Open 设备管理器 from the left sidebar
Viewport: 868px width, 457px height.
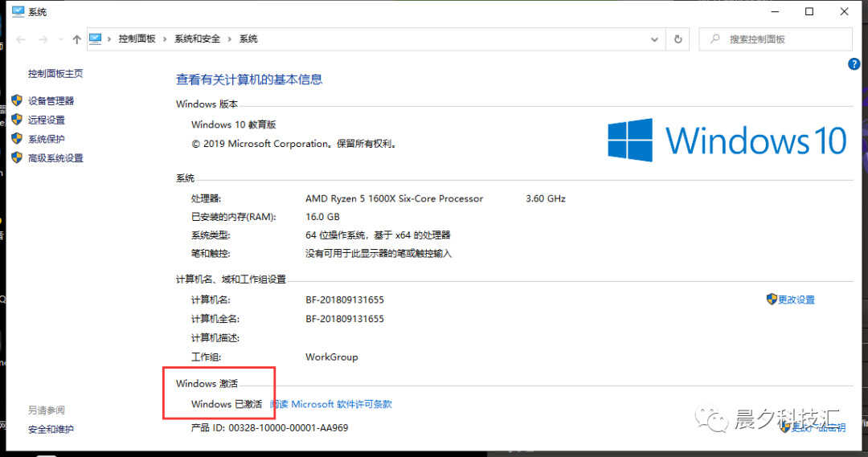(51, 101)
